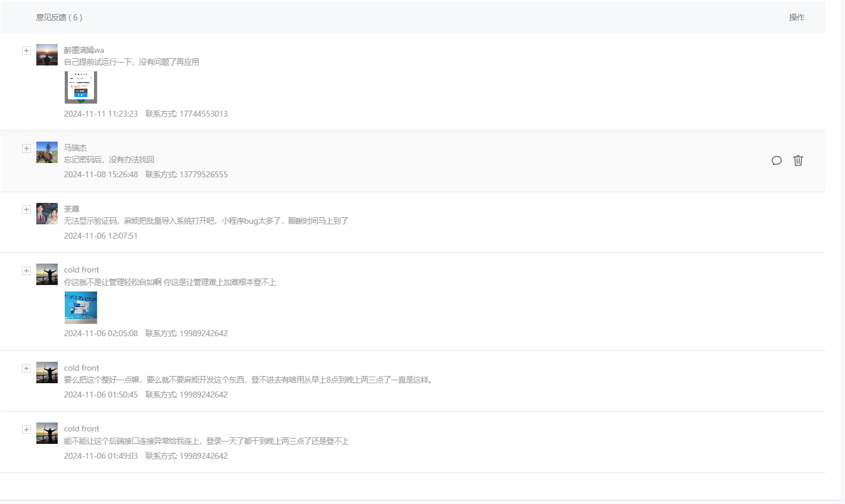Click the reply bubble icon for 马瑞杰's feedback
The image size is (845, 504).
click(x=777, y=161)
